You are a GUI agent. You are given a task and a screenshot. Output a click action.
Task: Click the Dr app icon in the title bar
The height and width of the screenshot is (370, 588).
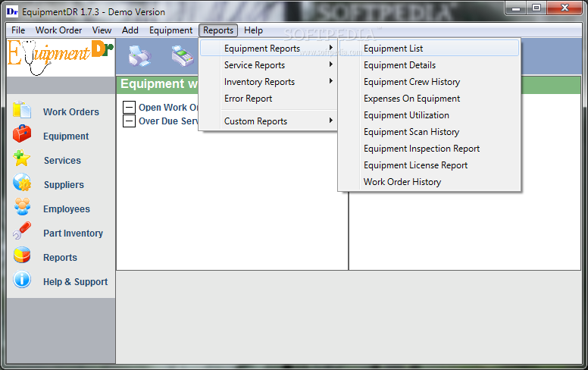click(12, 11)
